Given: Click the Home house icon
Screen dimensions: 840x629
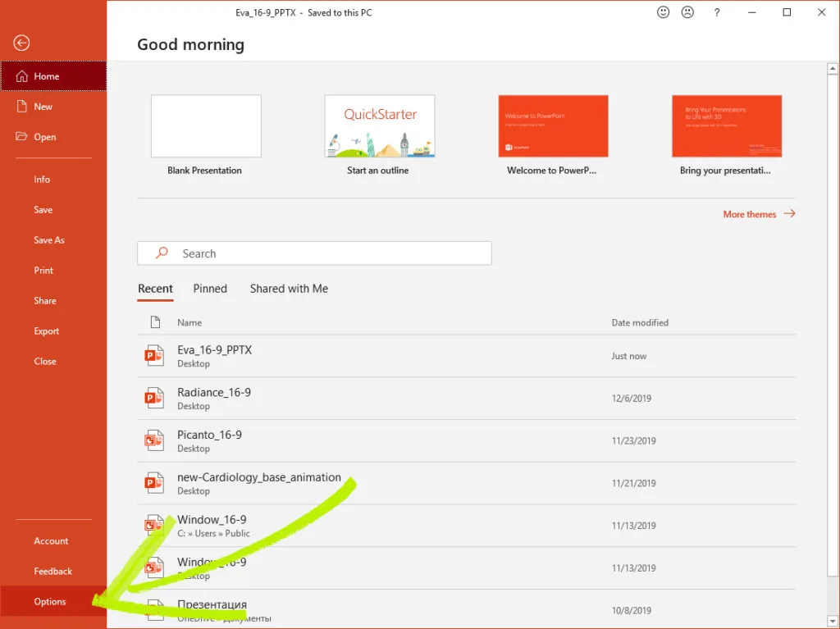Looking at the screenshot, I should coord(21,76).
